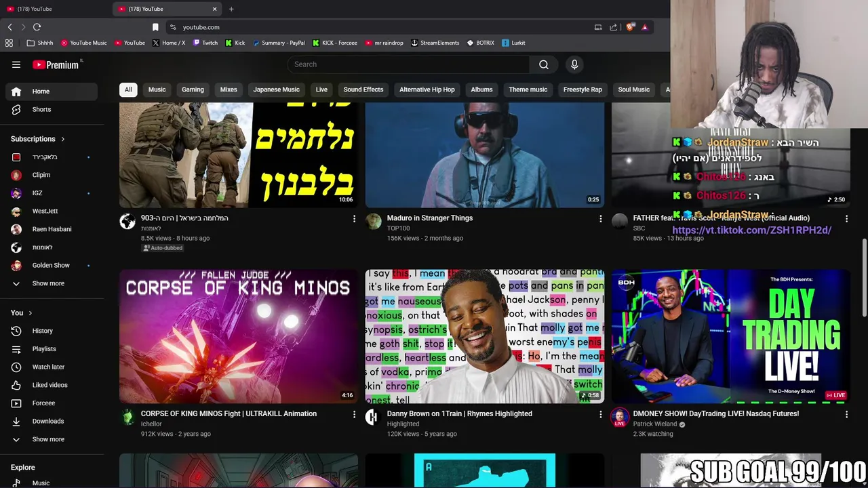Screen dimensions: 868x488
Task: Select the Music filter chip
Action: pyautogui.click(x=157, y=89)
